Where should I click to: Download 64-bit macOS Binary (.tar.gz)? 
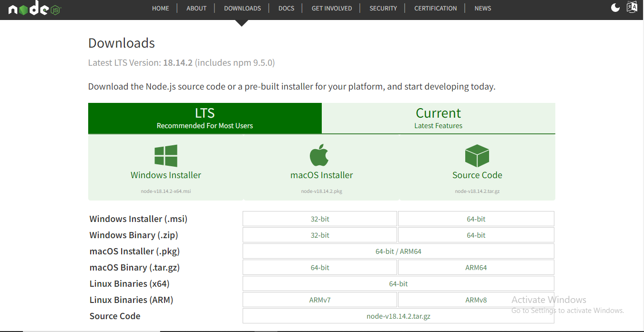(x=320, y=267)
